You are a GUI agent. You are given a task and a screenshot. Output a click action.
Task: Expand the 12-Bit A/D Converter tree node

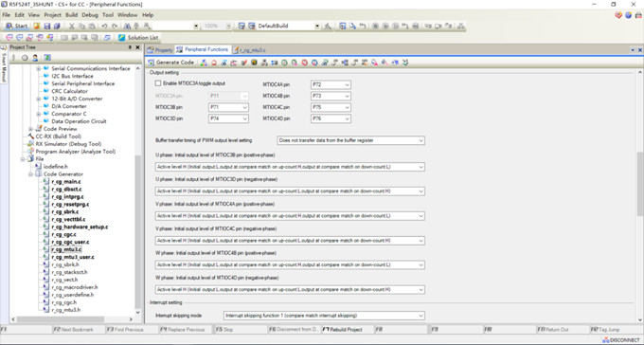tap(38, 99)
